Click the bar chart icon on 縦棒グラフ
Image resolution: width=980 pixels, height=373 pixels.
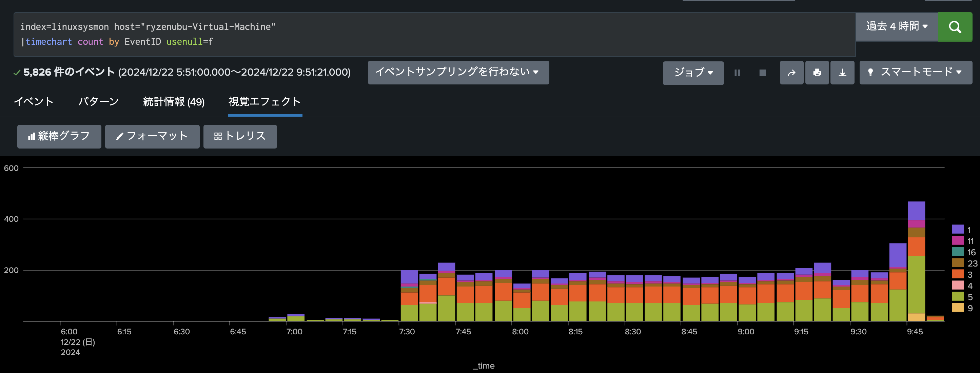pyautogui.click(x=31, y=136)
